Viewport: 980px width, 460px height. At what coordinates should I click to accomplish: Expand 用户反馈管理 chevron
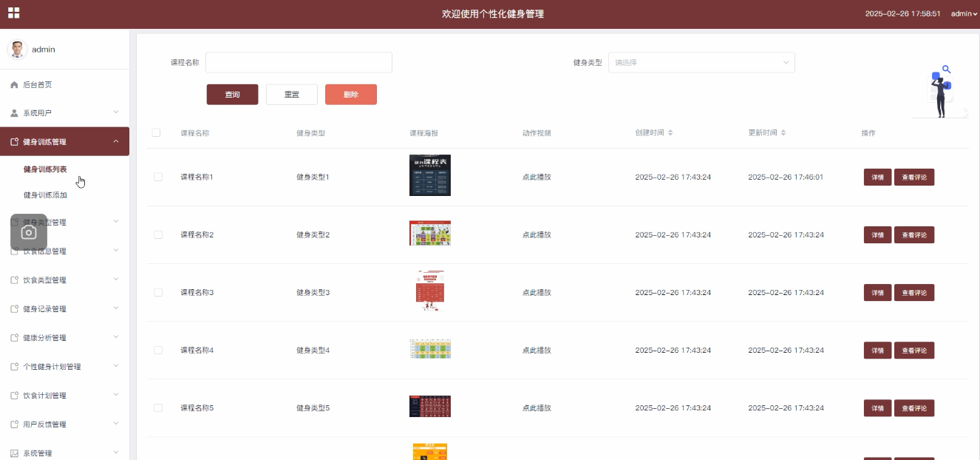[116, 423]
